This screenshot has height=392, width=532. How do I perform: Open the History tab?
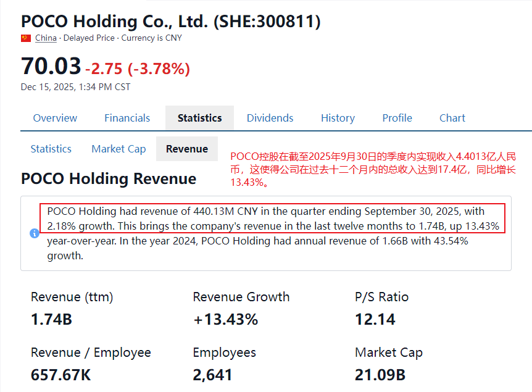tap(338, 118)
